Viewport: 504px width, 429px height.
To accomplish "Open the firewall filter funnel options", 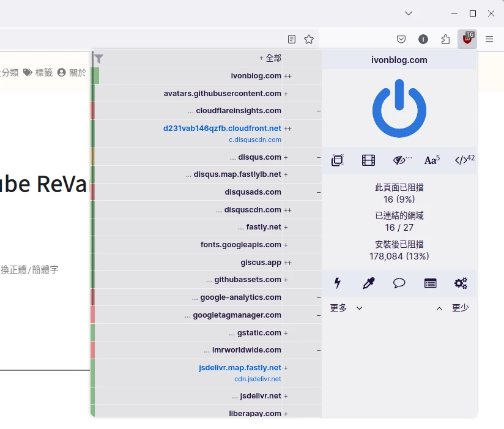I will [x=99, y=59].
